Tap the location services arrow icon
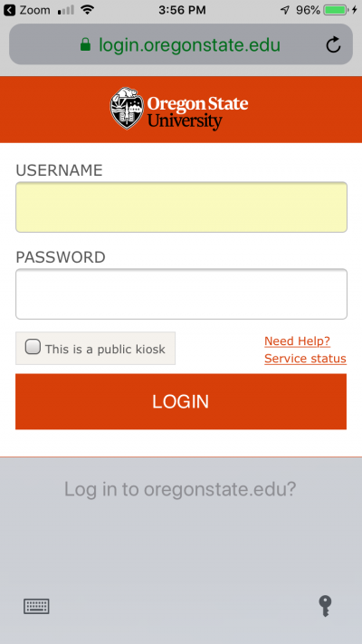The image size is (362, 644). pyautogui.click(x=285, y=10)
